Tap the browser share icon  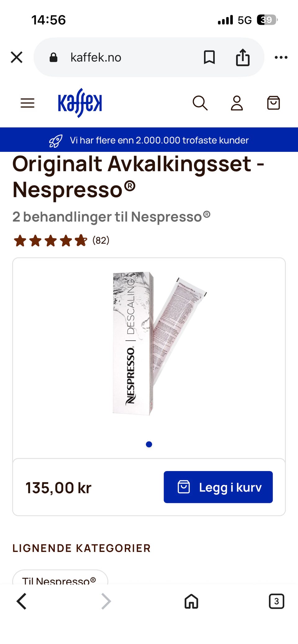[243, 57]
